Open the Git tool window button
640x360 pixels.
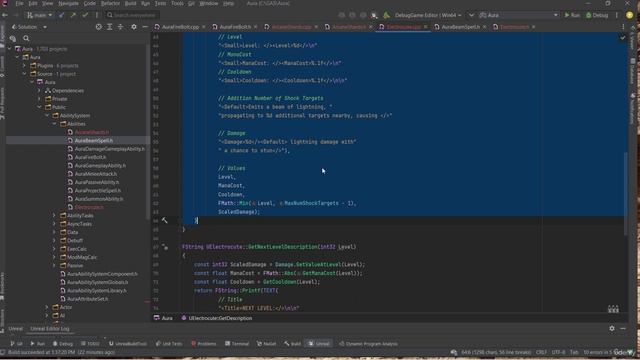tap(16, 344)
